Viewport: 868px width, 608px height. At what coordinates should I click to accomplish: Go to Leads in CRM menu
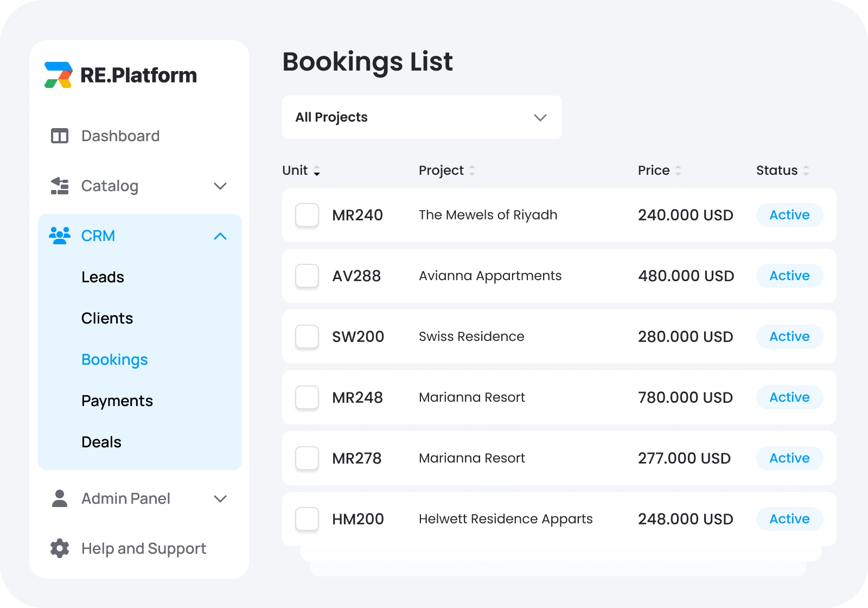pos(103,277)
